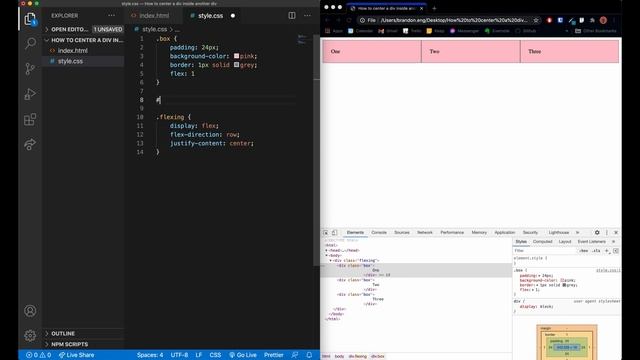640x360 pixels.
Task: Open DevTools settings gear
Action: (597, 233)
